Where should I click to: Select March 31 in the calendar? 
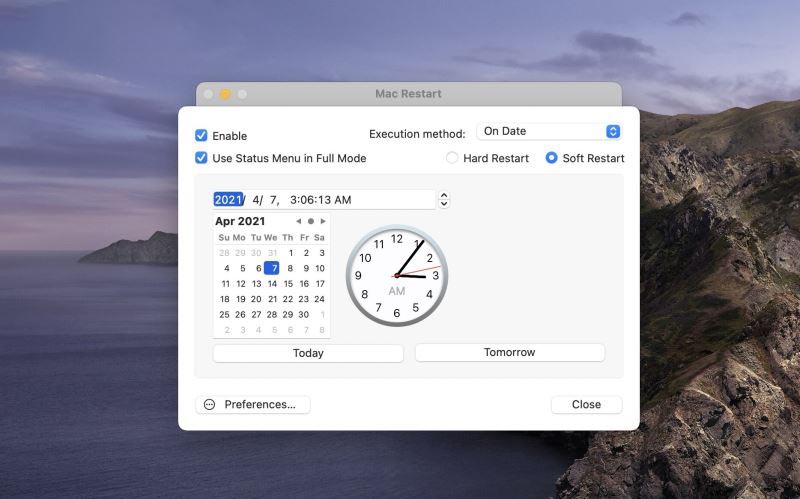[x=272, y=253]
